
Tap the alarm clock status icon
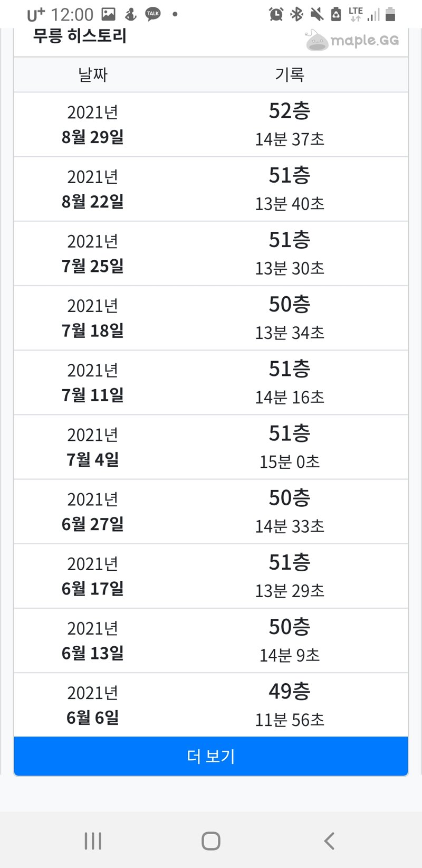[x=276, y=14]
